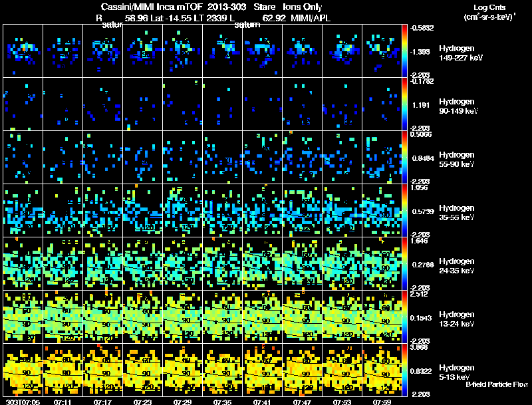Select the color bar beside Hydrogen 55-90 keV
532x405 pixels.
pyautogui.click(x=405, y=158)
